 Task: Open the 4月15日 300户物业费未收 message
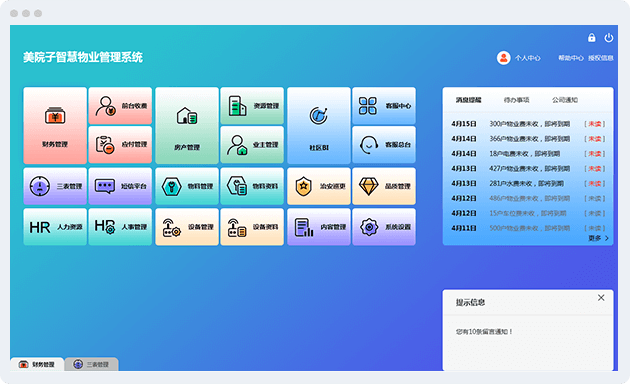tap(528, 124)
